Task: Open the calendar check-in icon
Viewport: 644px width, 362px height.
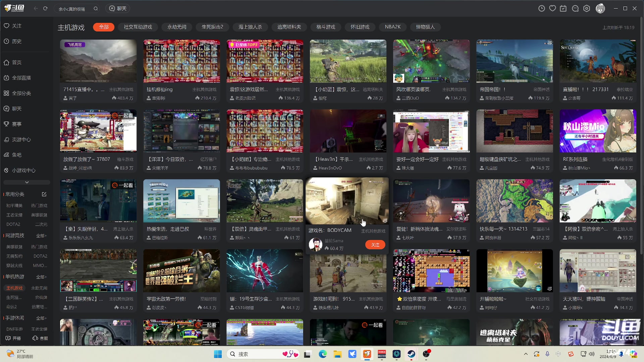Action: click(563, 8)
